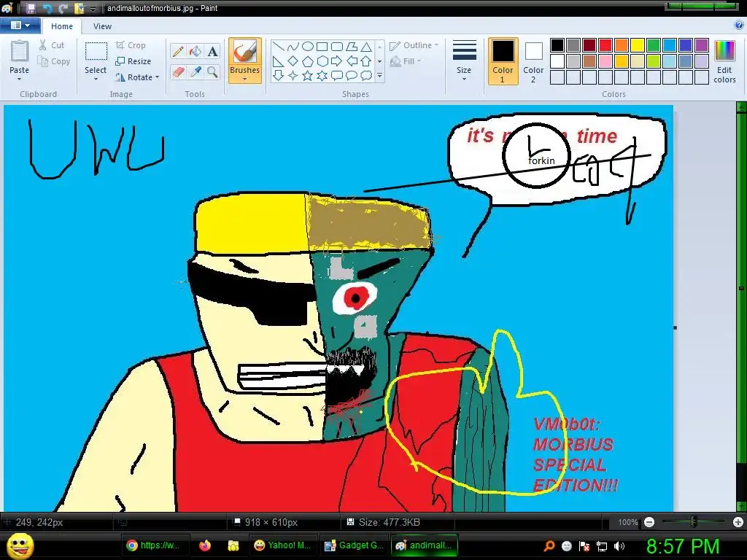Open the Paint file menu button
Viewport: 747px width, 560px height.
(20, 26)
